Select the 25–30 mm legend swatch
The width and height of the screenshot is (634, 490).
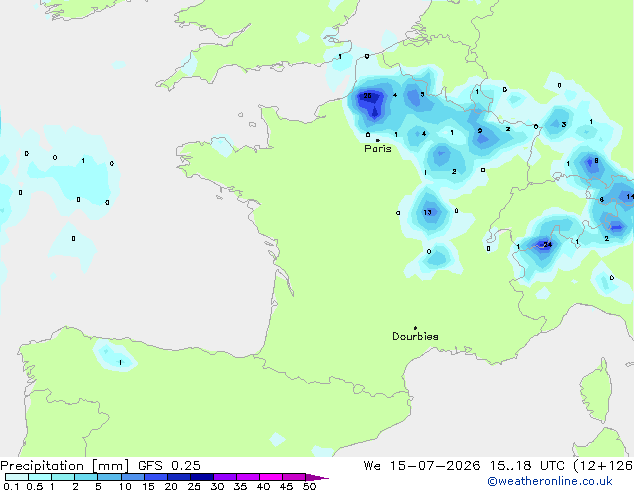point(202,477)
